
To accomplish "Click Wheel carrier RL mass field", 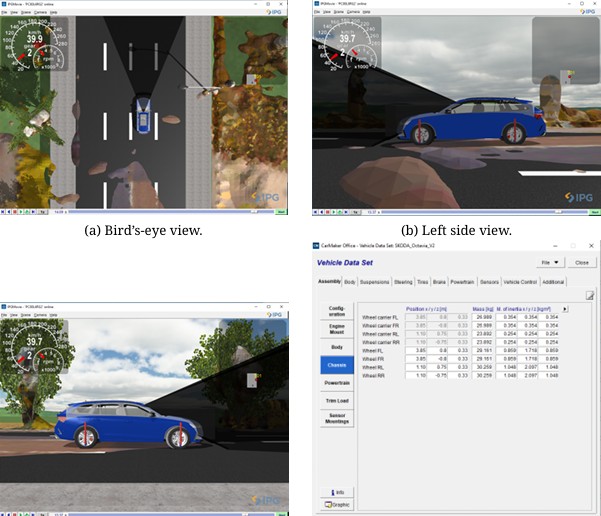I will point(483,334).
